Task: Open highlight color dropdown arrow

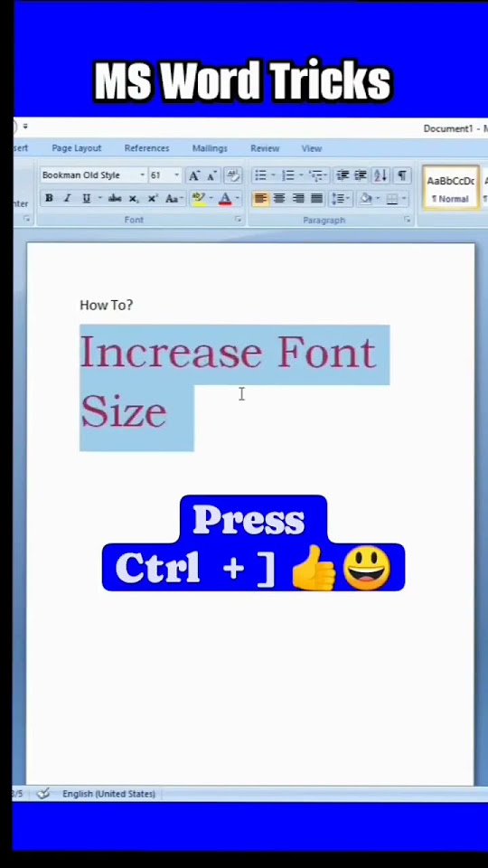Action: [x=211, y=198]
